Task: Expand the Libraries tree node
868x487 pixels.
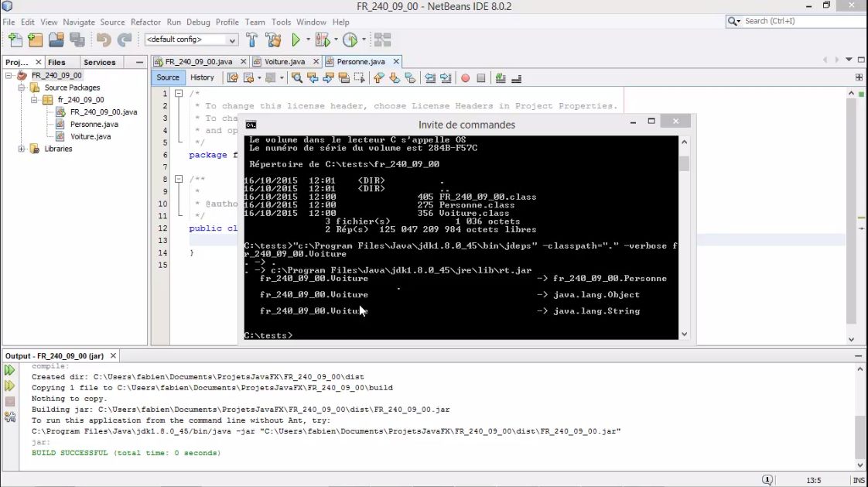Action: tap(21, 149)
